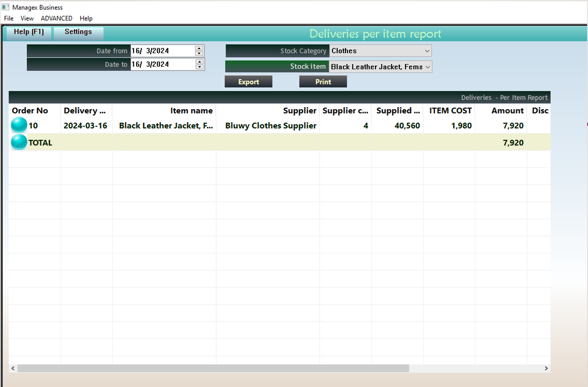Open the File menu
588x387 pixels.
click(8, 18)
